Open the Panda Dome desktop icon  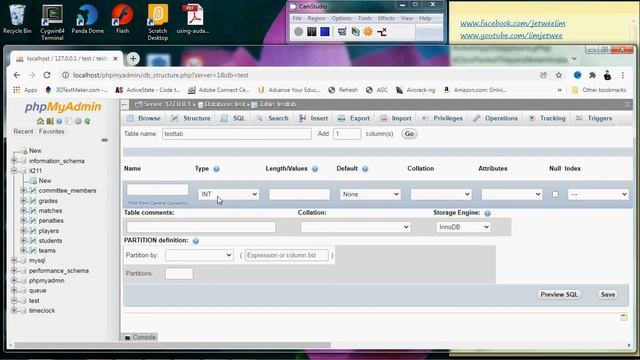coord(87,19)
